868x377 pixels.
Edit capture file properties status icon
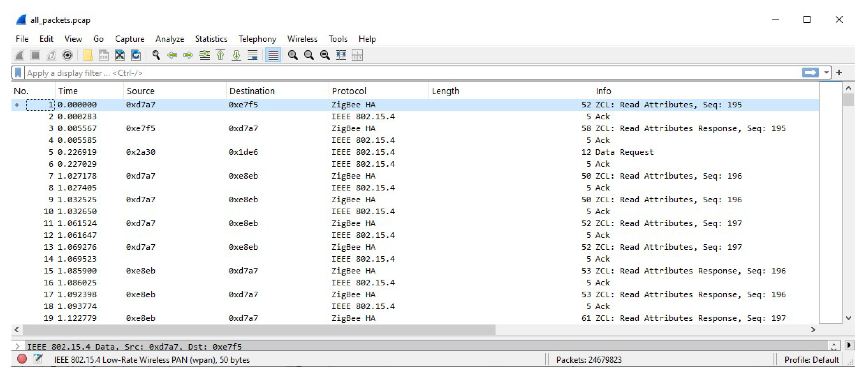click(38, 359)
